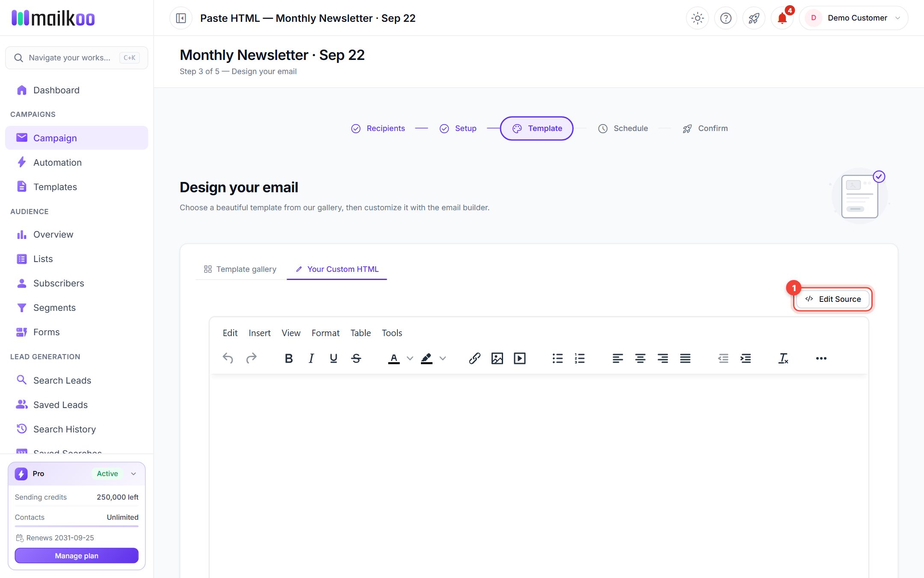Apply highlight background color marker
The width and height of the screenshot is (924, 578).
tap(426, 358)
